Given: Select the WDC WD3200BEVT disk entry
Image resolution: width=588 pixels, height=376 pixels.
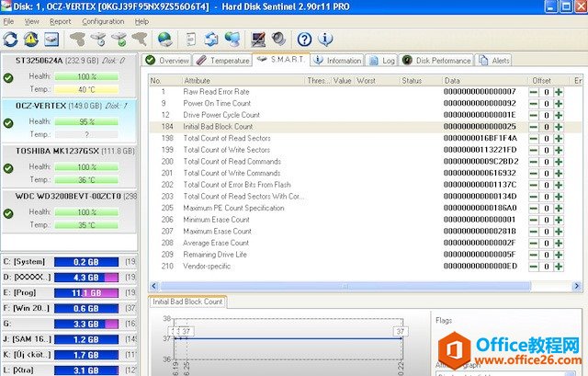Looking at the screenshot, I should pyautogui.click(x=69, y=211).
